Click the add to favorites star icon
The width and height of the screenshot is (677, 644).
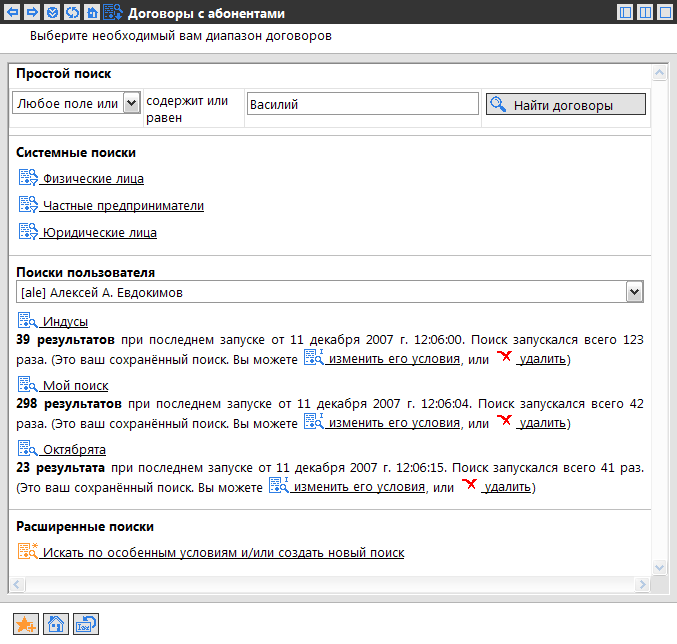27,624
